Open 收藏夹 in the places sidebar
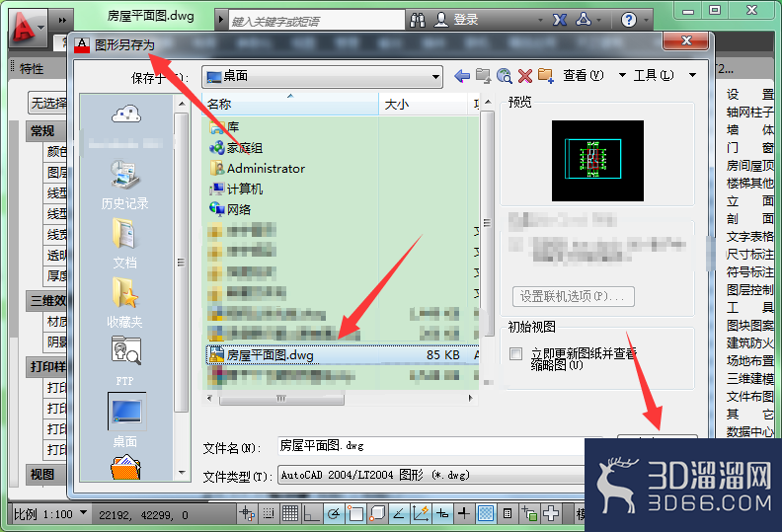The width and height of the screenshot is (782, 532). pos(124,303)
